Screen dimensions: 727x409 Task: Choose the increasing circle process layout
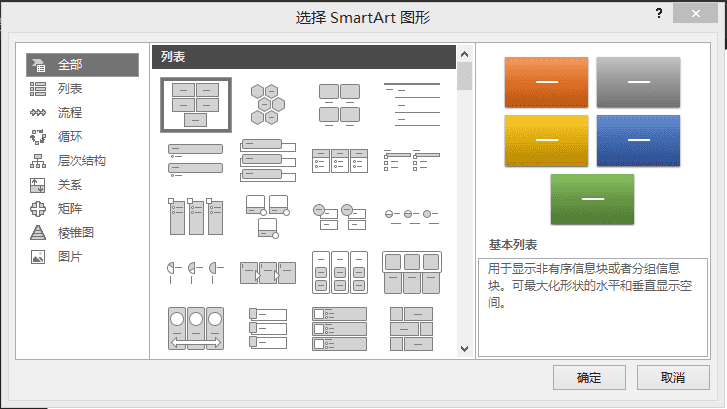412,216
